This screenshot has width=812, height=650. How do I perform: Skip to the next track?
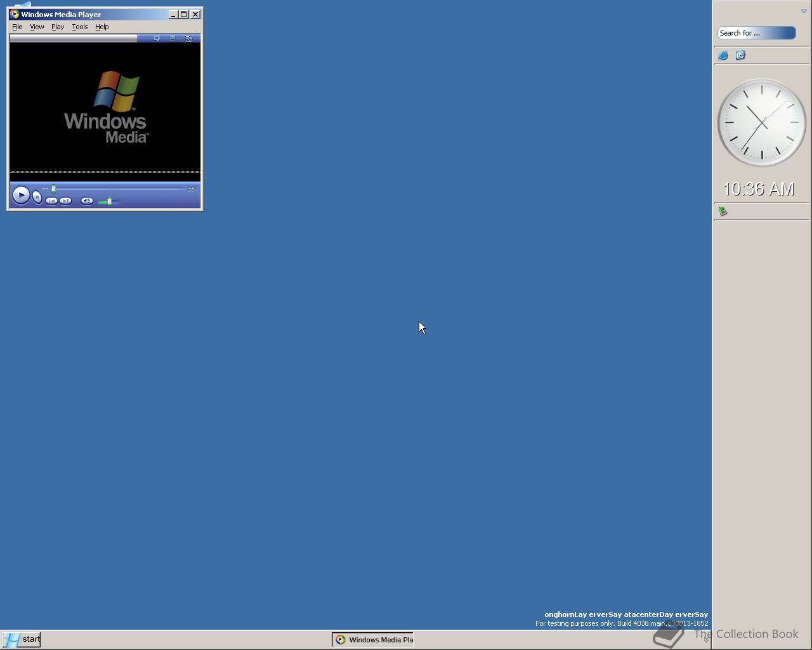pyautogui.click(x=65, y=201)
